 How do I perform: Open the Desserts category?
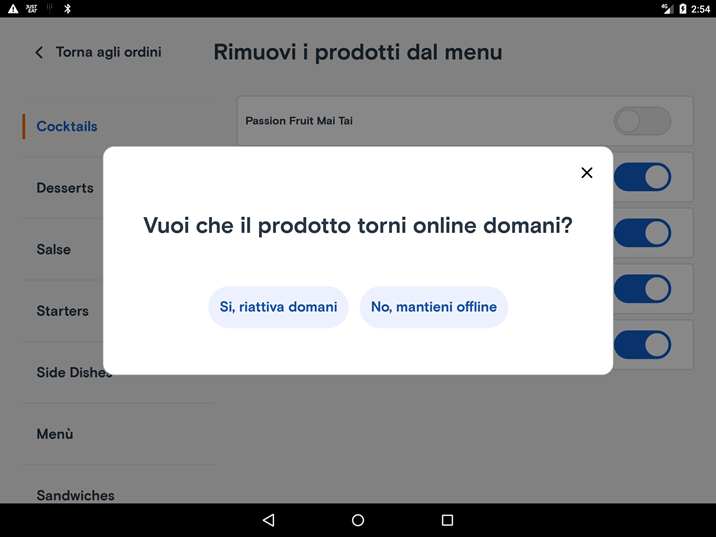coord(65,188)
